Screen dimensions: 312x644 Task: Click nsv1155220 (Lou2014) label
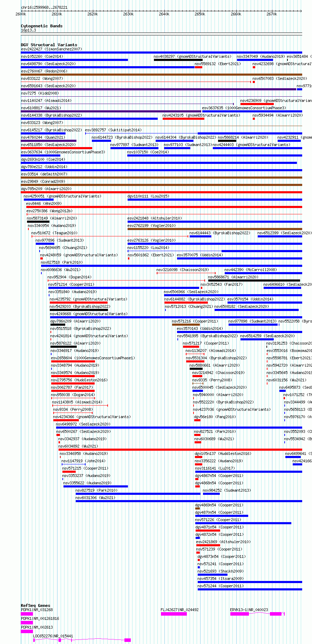[149, 248]
